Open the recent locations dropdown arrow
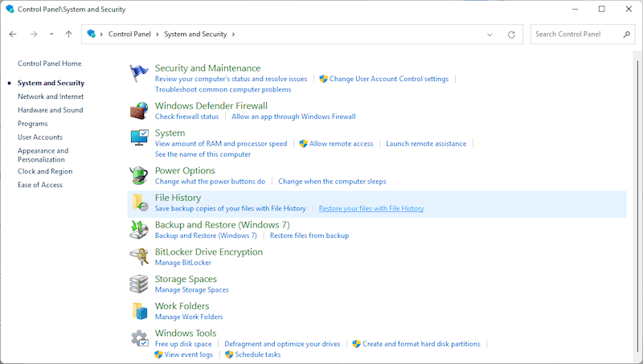Image resolution: width=643 pixels, height=364 pixels. (51, 35)
